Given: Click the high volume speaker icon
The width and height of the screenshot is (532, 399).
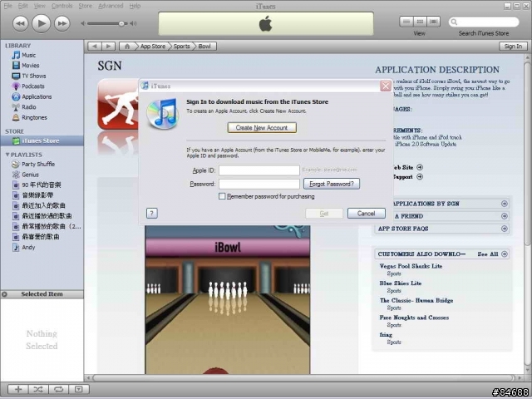Looking at the screenshot, I should click(x=133, y=23).
